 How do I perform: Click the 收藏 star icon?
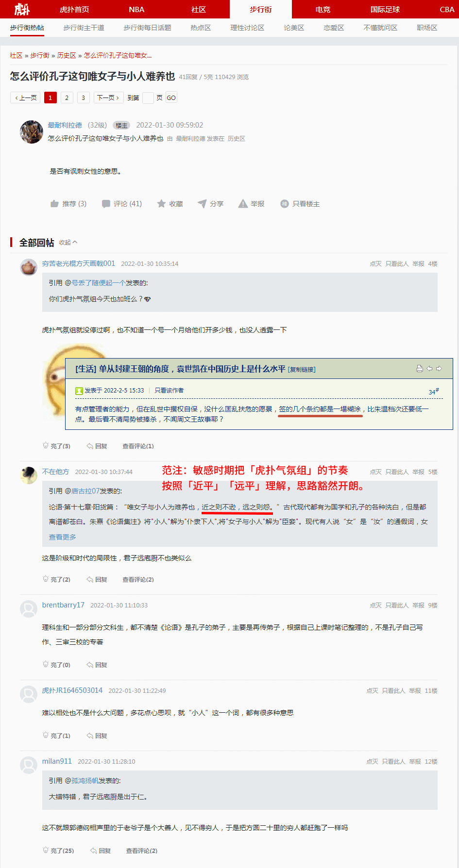pos(161,204)
